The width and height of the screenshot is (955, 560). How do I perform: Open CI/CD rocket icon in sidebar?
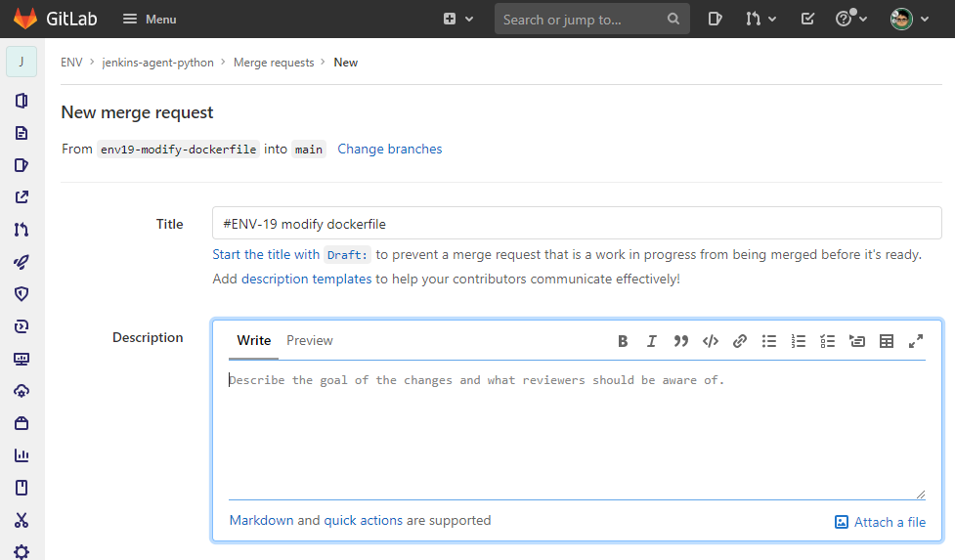point(22,262)
